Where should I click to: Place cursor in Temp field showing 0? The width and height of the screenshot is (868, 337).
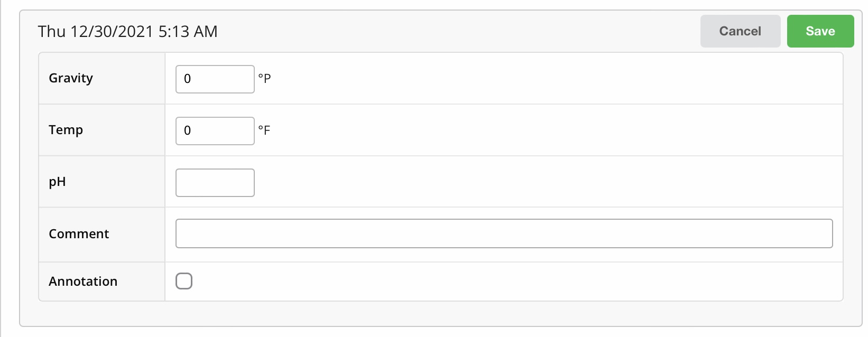click(215, 131)
